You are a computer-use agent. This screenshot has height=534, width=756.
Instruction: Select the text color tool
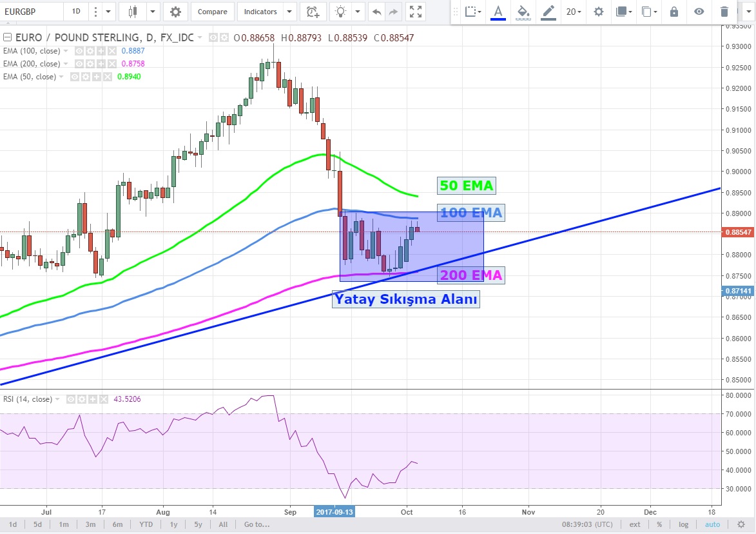[x=498, y=12]
